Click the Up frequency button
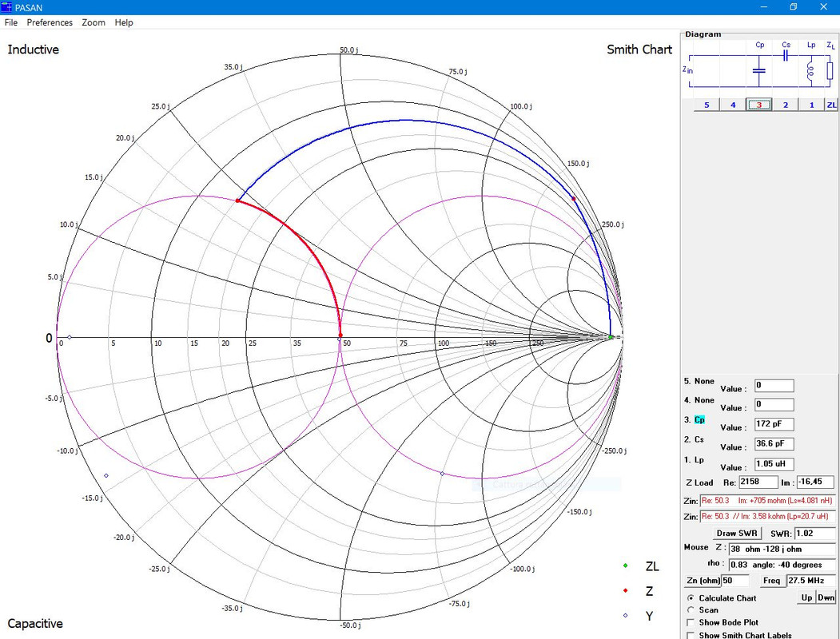The height and width of the screenshot is (639, 840). point(806,597)
